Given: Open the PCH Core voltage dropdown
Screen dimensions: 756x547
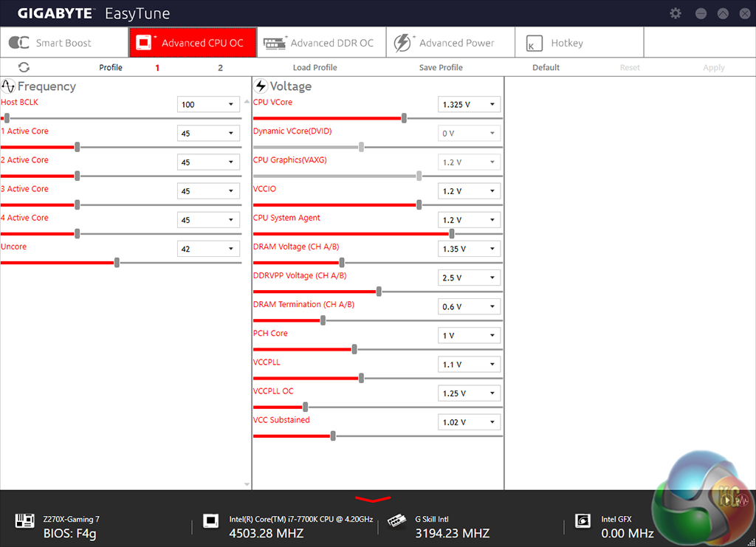Looking at the screenshot, I should [x=469, y=335].
